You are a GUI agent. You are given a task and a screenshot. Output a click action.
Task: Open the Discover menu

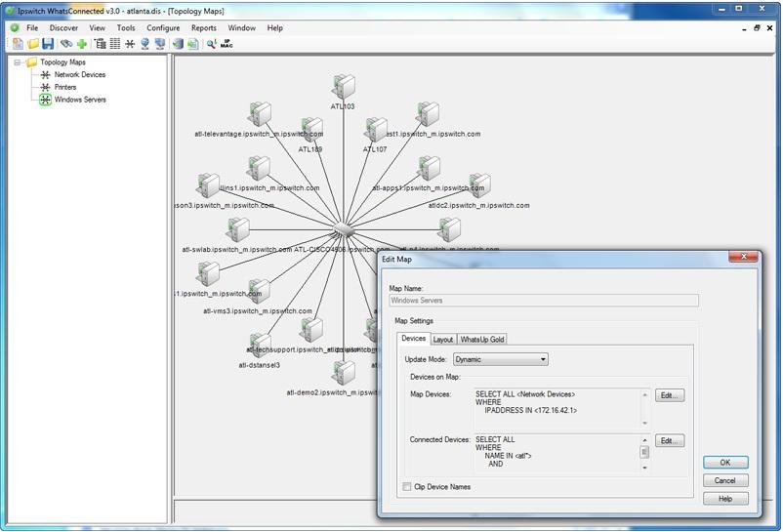[63, 28]
